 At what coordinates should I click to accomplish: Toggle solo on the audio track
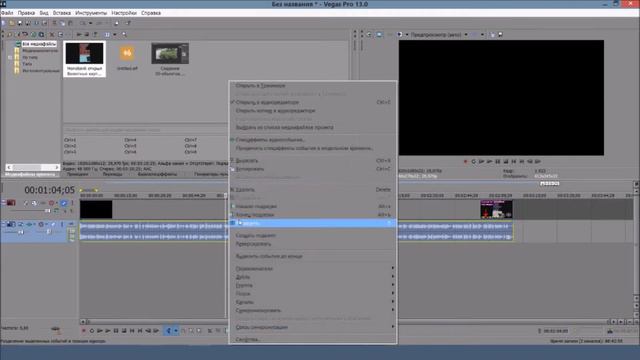click(62, 224)
